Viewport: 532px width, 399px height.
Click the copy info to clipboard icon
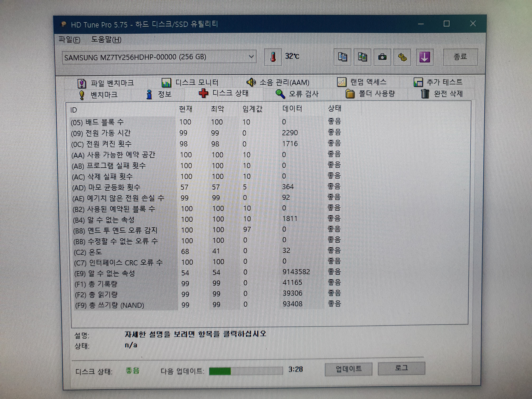click(x=343, y=57)
